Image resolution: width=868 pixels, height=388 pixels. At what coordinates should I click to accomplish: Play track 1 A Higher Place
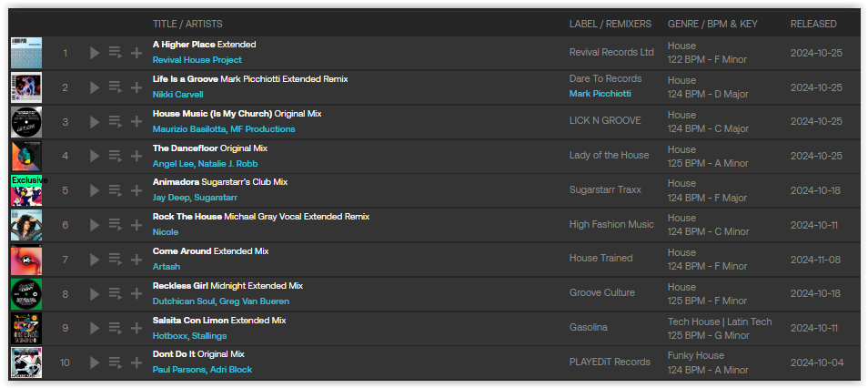click(x=95, y=53)
